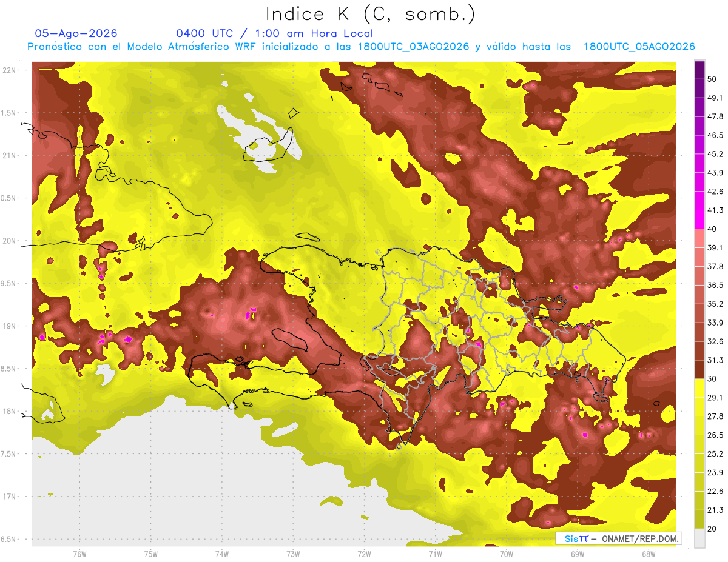Click the longitude axis label "69W"
Image resolution: width=728 pixels, height=562 pixels.
click(577, 554)
